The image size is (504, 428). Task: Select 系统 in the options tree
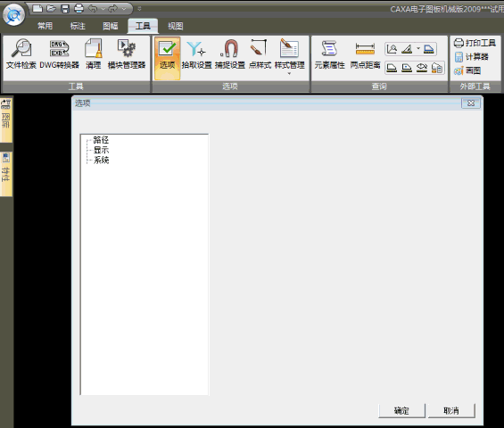101,160
